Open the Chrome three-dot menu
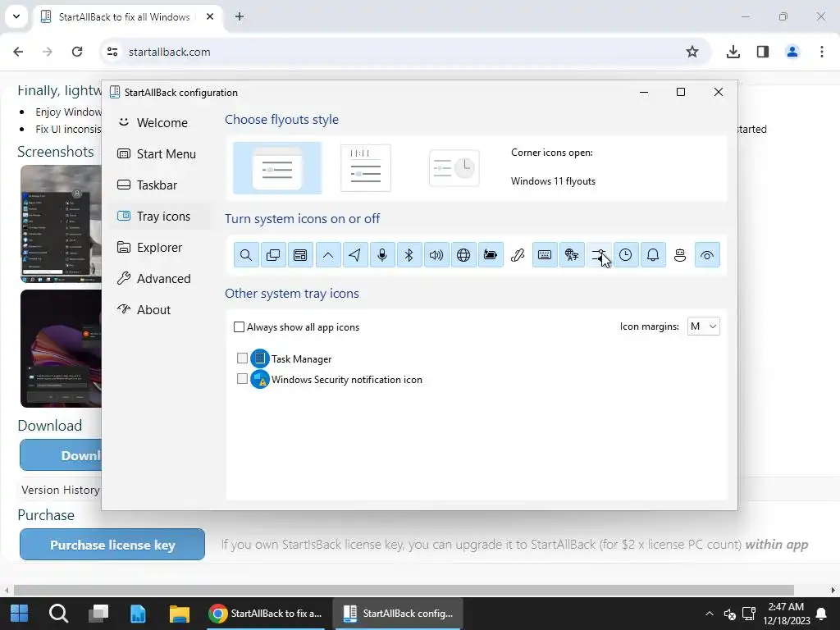Screen dimensions: 840x630 pos(822,52)
